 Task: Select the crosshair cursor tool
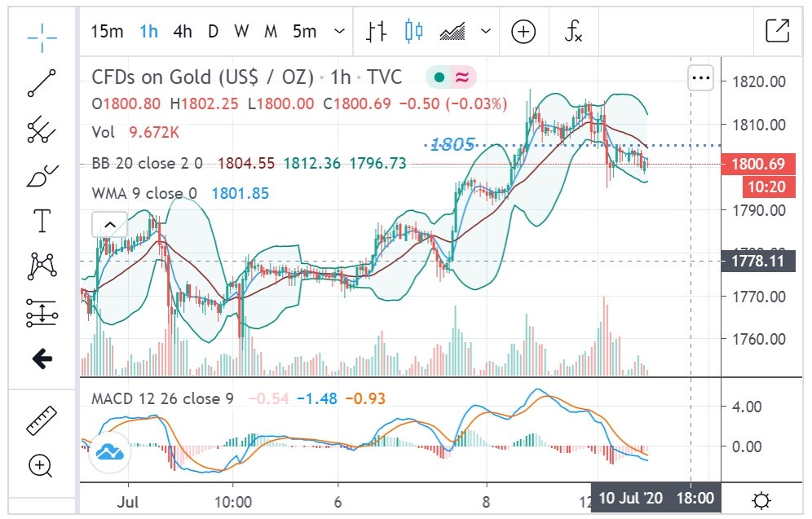(x=42, y=33)
